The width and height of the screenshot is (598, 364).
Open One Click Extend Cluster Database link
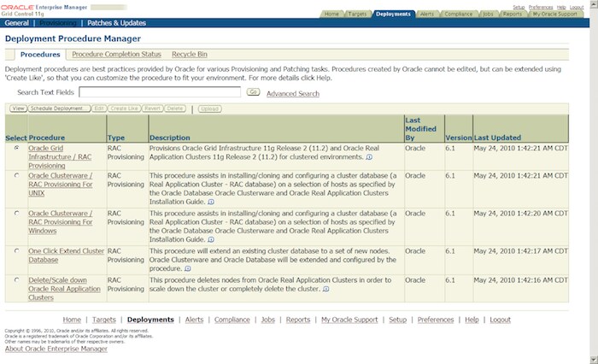66,255
